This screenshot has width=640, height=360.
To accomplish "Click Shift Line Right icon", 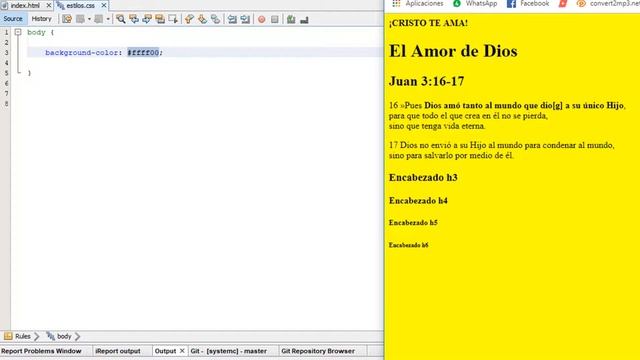I will point(245,19).
